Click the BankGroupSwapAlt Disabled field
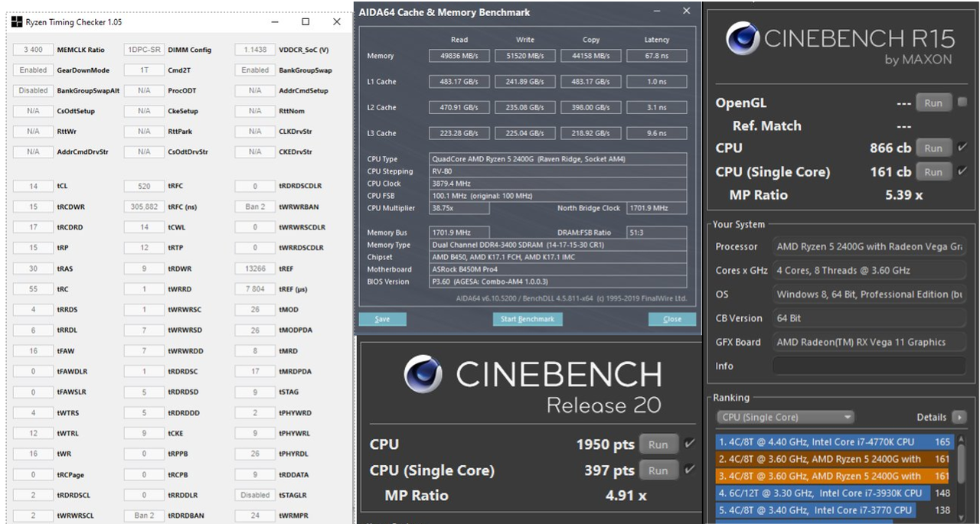Image resolution: width=980 pixels, height=524 pixels. (33, 90)
